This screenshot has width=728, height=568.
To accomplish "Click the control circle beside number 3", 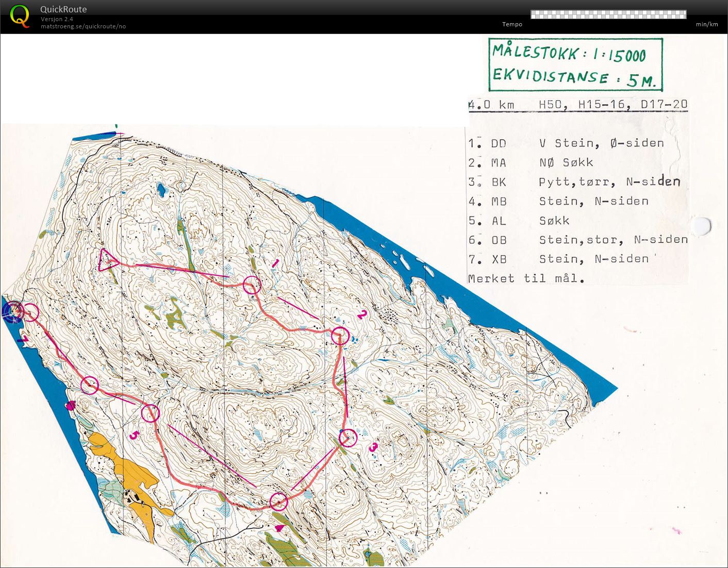I will click(348, 438).
